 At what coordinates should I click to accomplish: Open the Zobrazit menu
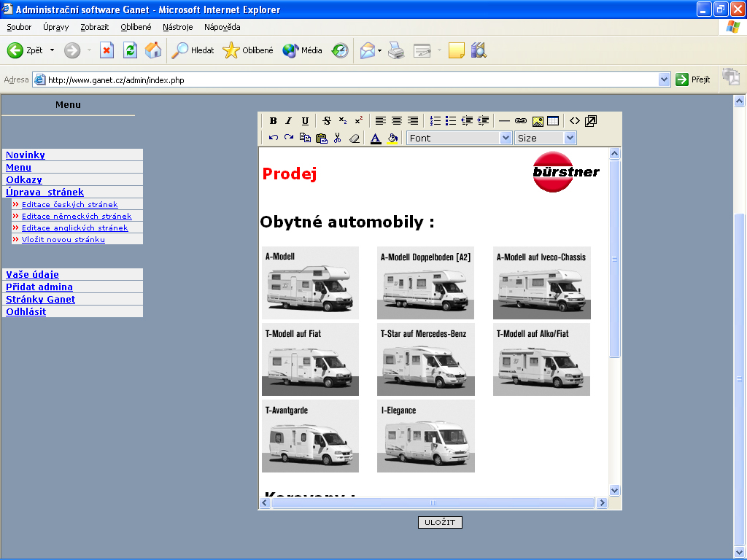pyautogui.click(x=94, y=27)
